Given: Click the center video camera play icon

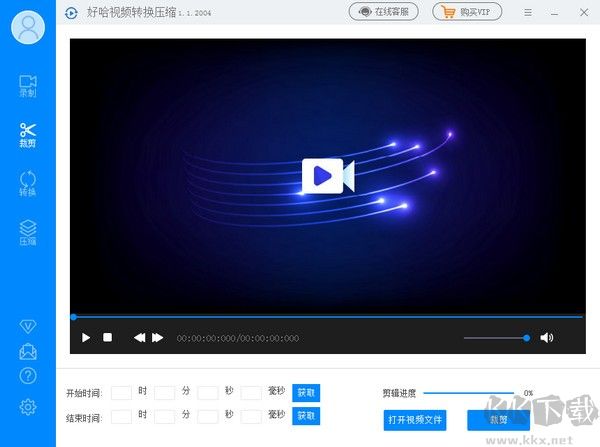Looking at the screenshot, I should [328, 176].
